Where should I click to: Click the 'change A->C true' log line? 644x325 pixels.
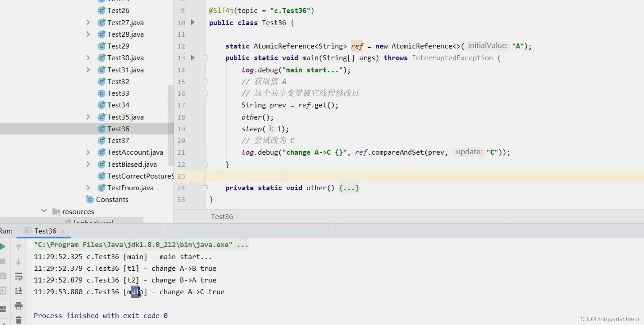129,292
